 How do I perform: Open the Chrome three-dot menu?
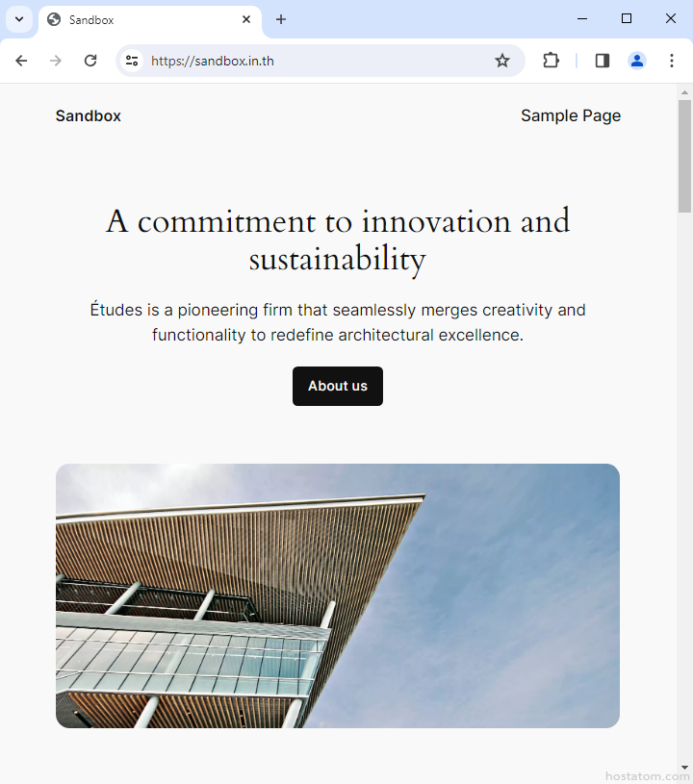pyautogui.click(x=672, y=61)
